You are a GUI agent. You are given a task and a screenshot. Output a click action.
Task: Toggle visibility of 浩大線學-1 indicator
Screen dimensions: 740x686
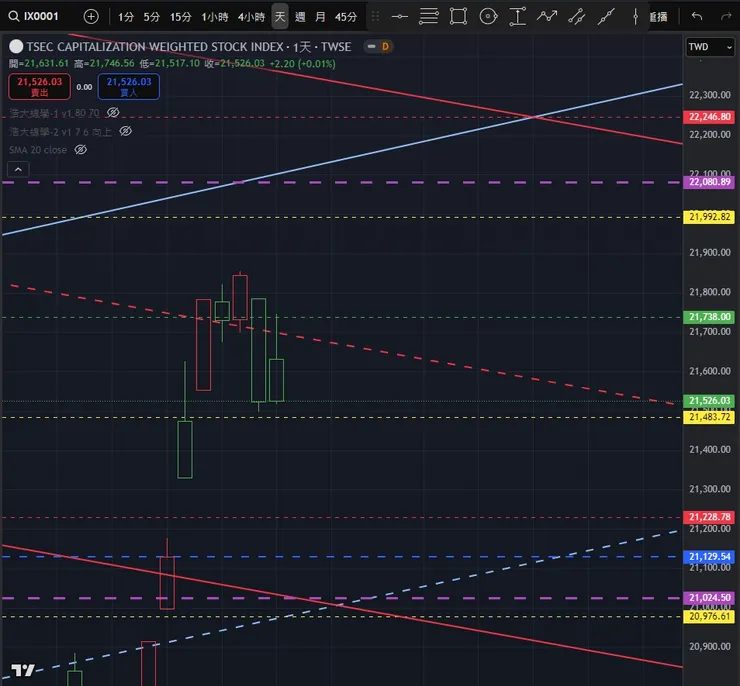113,112
